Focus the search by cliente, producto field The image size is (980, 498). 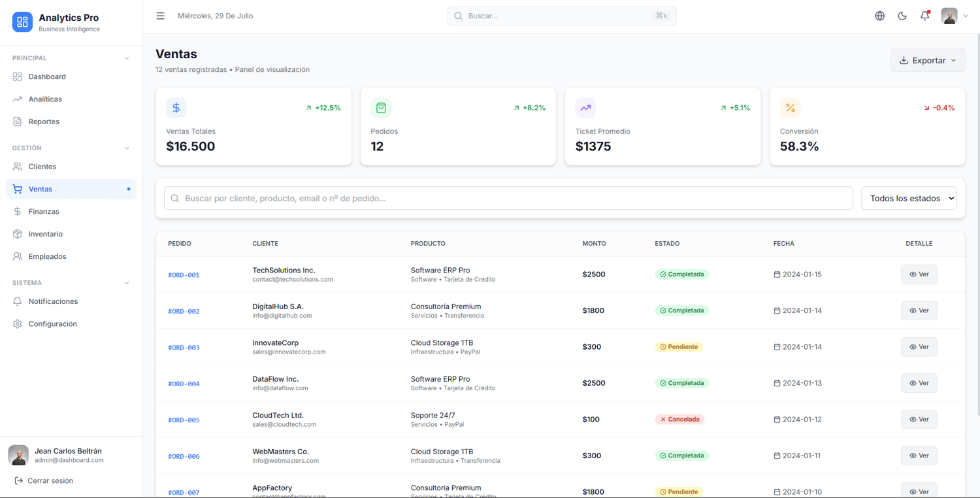[x=508, y=198]
